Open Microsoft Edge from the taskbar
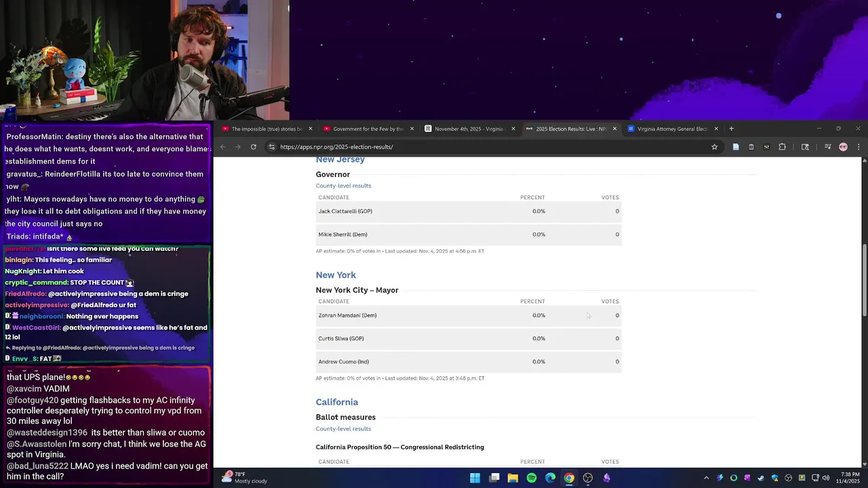Image resolution: width=868 pixels, height=488 pixels. click(550, 478)
